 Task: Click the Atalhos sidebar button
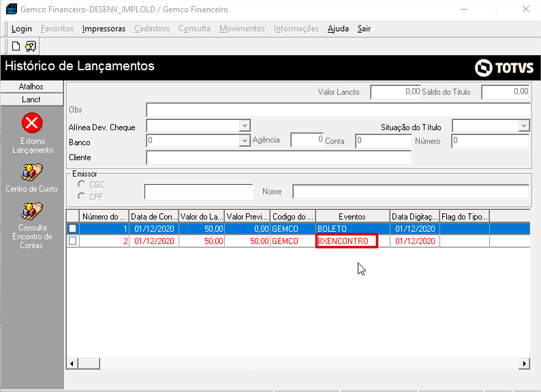31,87
